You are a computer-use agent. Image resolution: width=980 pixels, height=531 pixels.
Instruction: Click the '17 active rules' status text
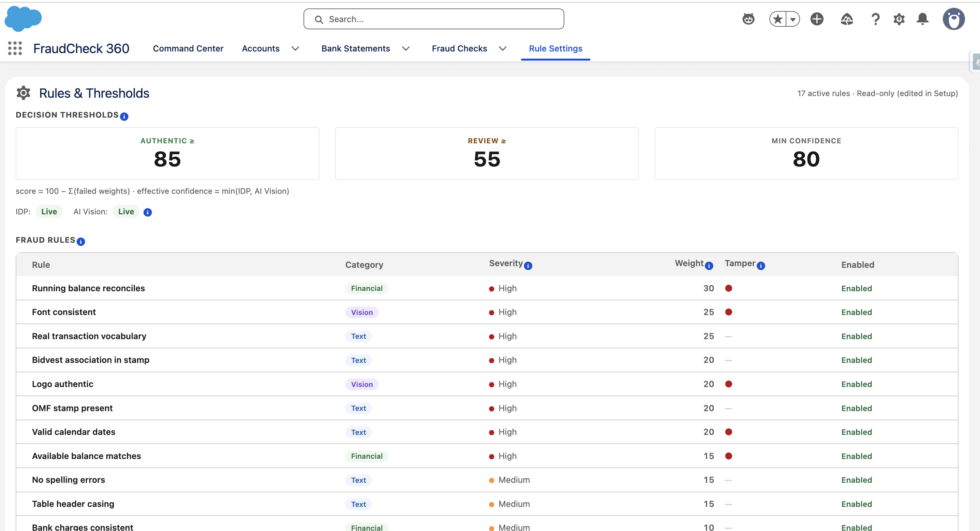click(823, 93)
